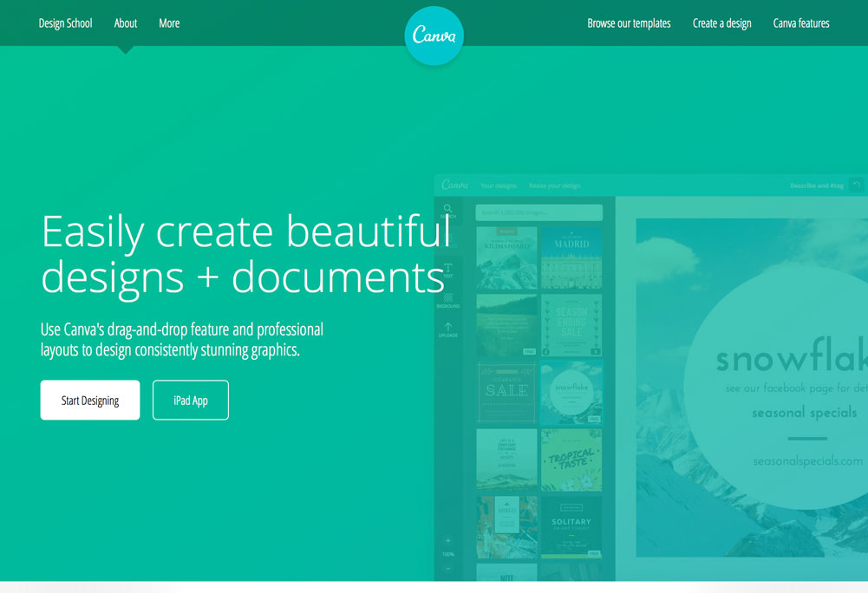Click the 100% zoom level label

pos(447,554)
